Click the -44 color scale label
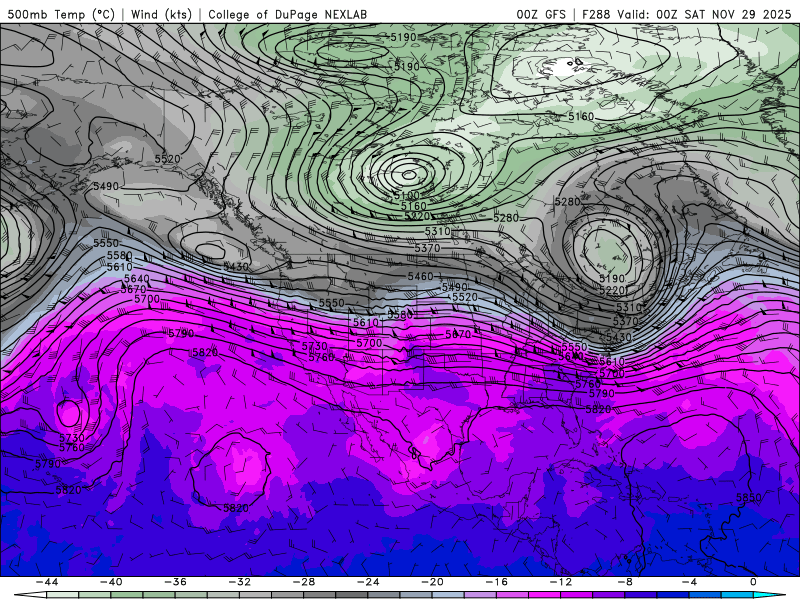The height and width of the screenshot is (600, 800). pyautogui.click(x=47, y=582)
